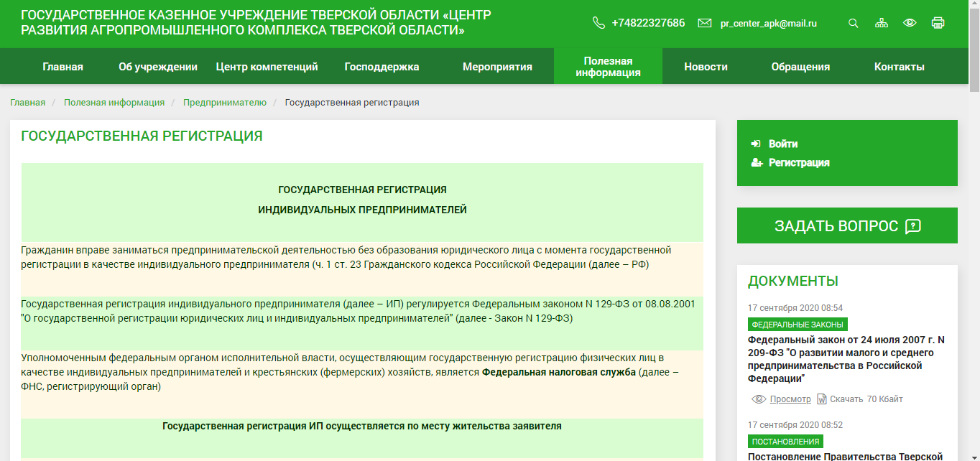
Task: Open the Центр компетенций menu
Action: pos(267,67)
